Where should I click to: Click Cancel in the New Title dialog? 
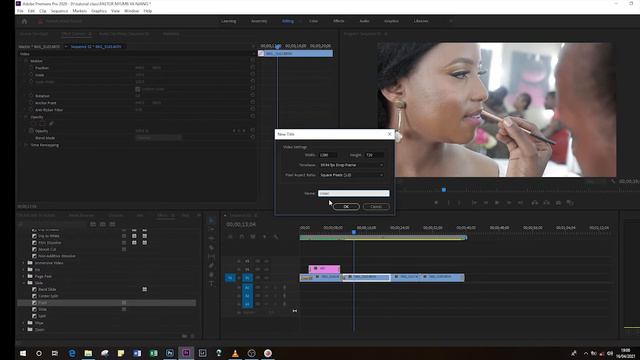click(376, 207)
